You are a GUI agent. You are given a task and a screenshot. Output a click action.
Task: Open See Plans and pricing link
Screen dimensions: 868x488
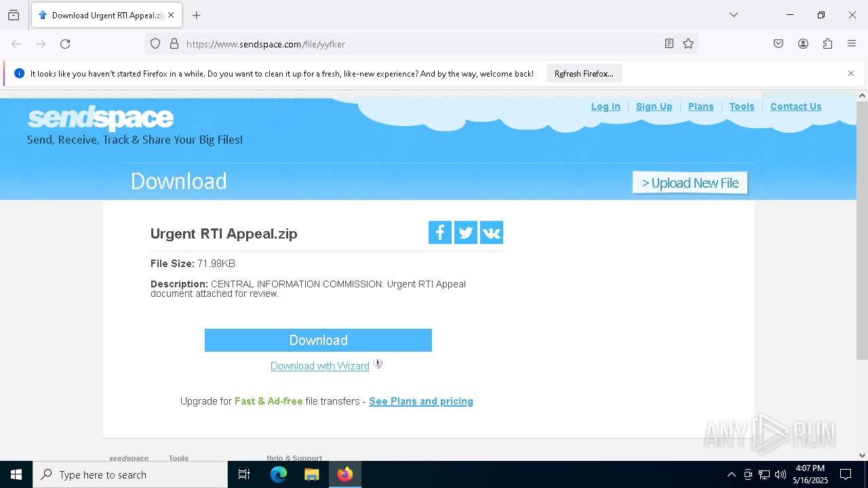pos(421,401)
